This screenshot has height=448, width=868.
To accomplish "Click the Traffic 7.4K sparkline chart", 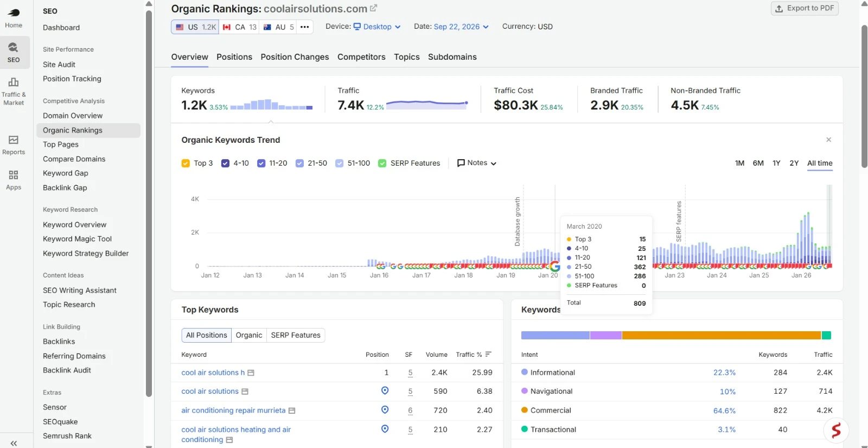I will point(427,104).
